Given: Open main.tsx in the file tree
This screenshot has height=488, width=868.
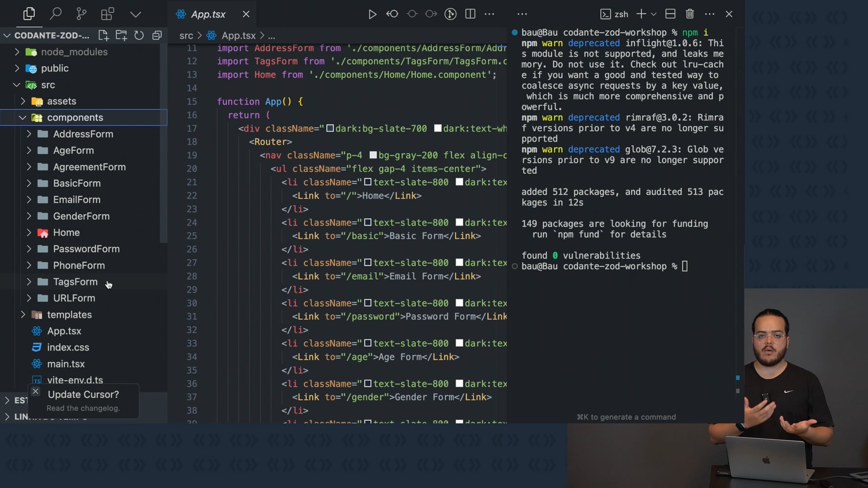Looking at the screenshot, I should tap(66, 364).
